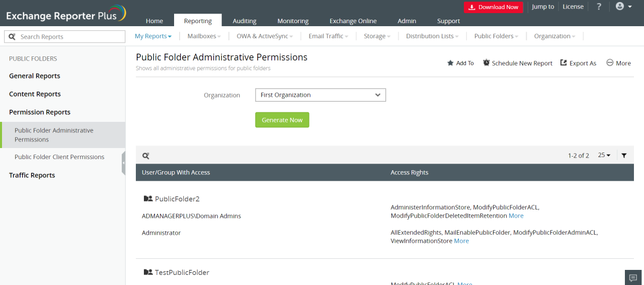Expand Traffic Reports in sidebar
This screenshot has height=285, width=644.
click(x=32, y=175)
